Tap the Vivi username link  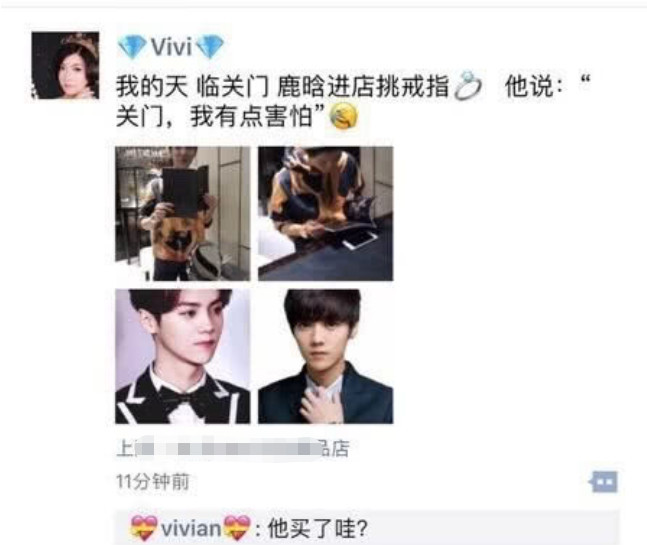point(171,47)
